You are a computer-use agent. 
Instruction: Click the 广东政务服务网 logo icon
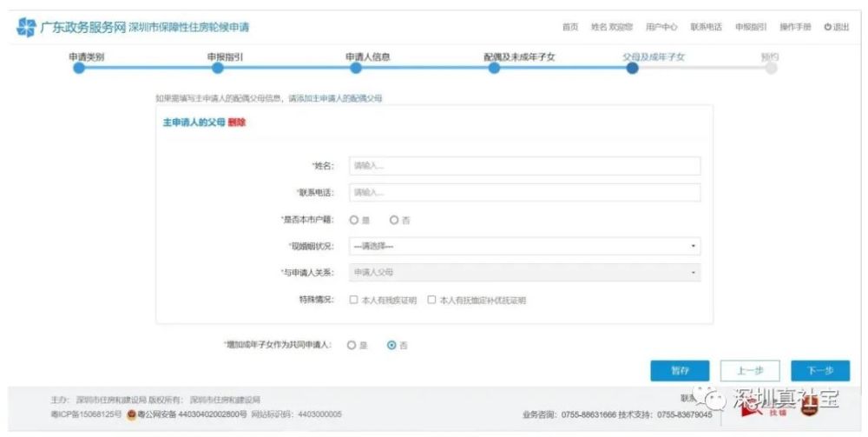(26, 27)
